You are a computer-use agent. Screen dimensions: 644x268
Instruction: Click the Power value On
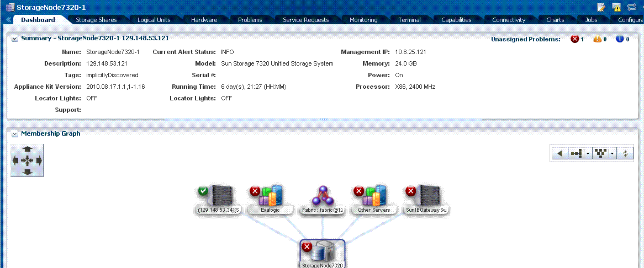399,75
